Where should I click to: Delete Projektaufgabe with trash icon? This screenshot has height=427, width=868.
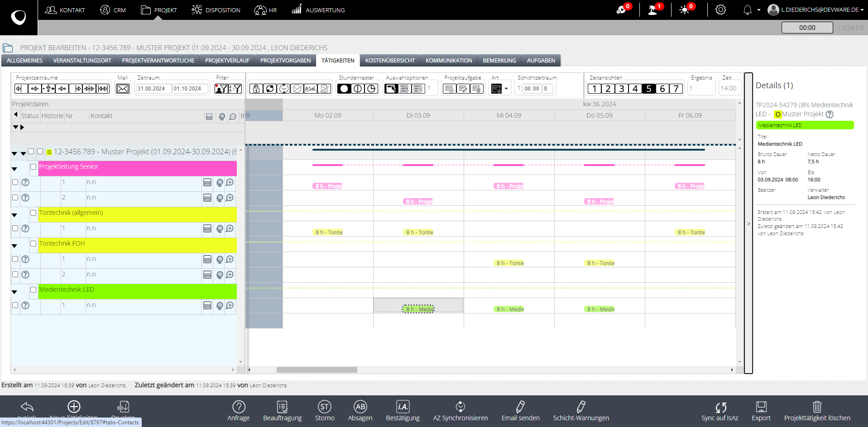point(477,89)
